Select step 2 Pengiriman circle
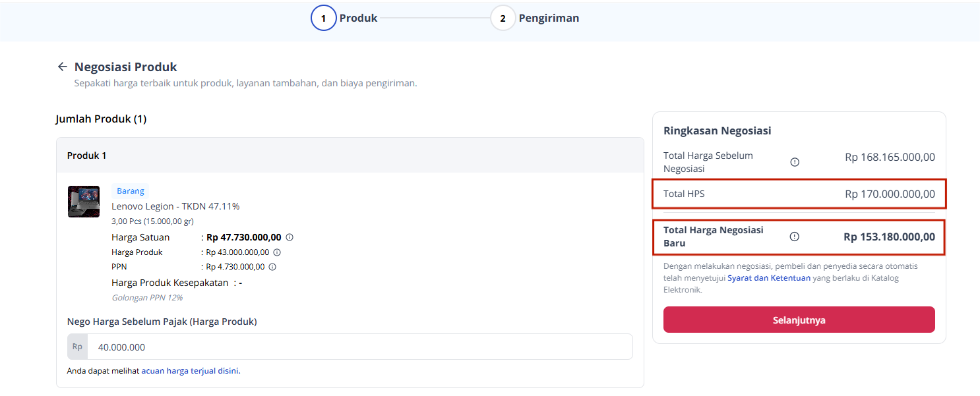980x396 pixels. point(503,18)
